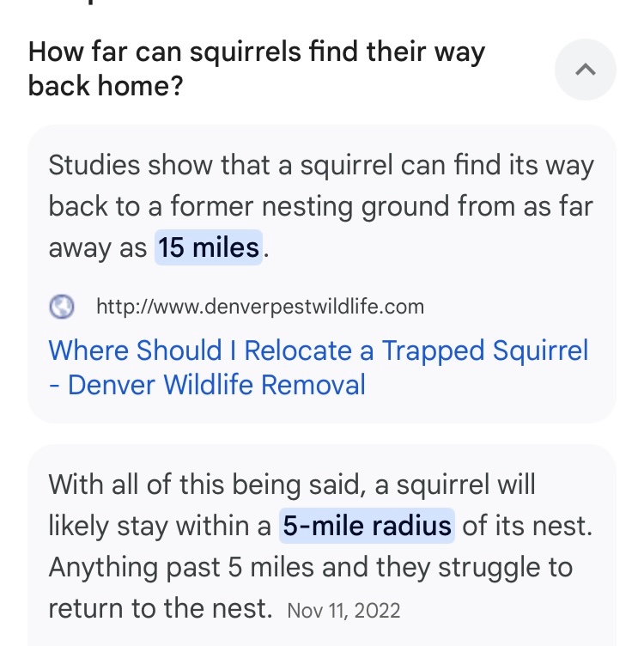Click the denverpestwildlife.com URL text
The width and height of the screenshot is (644, 646).
pos(260,306)
